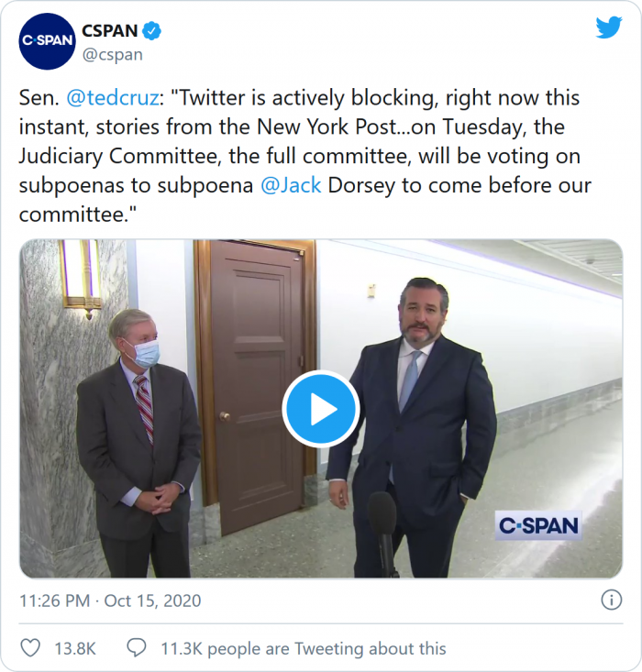
Task: Open "11.3K people are Tweeting about this"
Action: coord(304,648)
